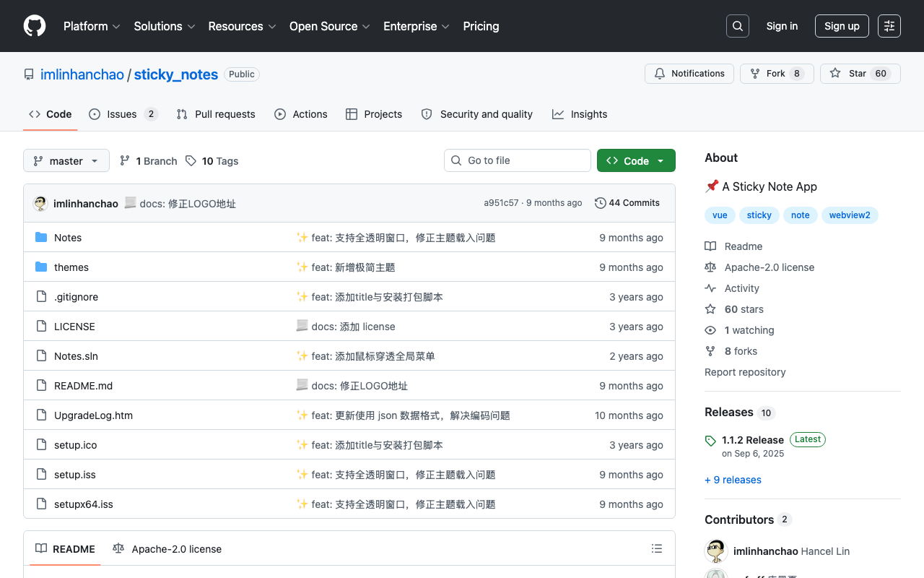Switch to the Insights tab
The width and height of the screenshot is (924, 578).
(580, 114)
